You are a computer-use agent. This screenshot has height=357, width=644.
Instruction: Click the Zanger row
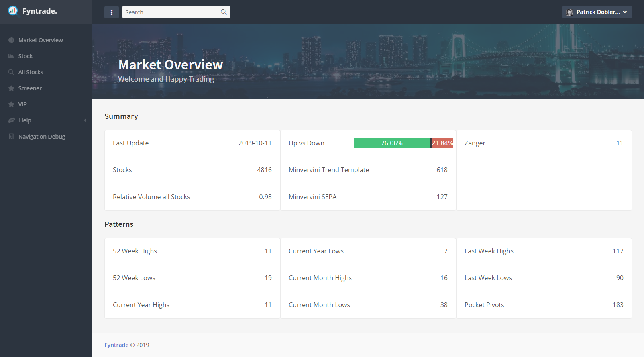click(x=544, y=143)
